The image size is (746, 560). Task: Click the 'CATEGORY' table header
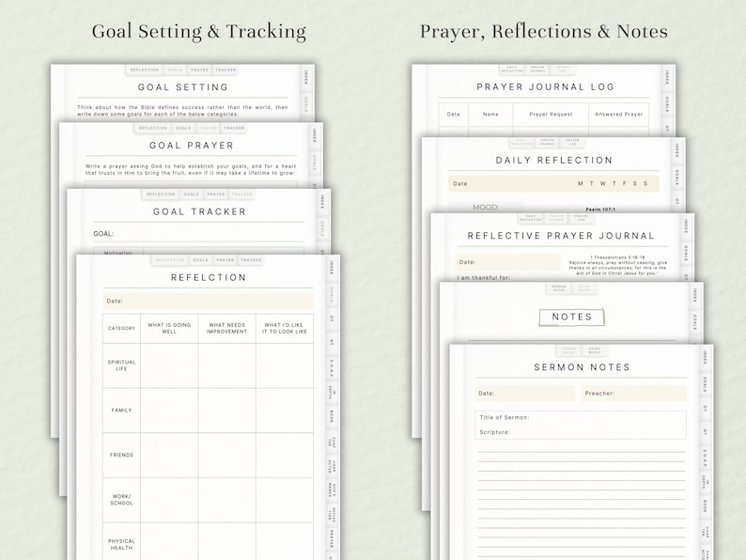(122, 328)
